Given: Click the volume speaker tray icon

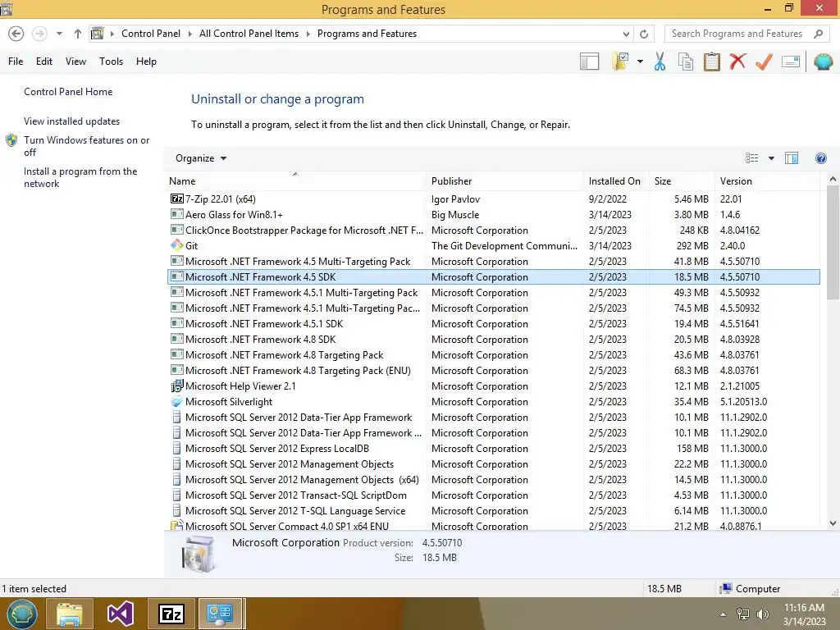Looking at the screenshot, I should click(x=763, y=614).
